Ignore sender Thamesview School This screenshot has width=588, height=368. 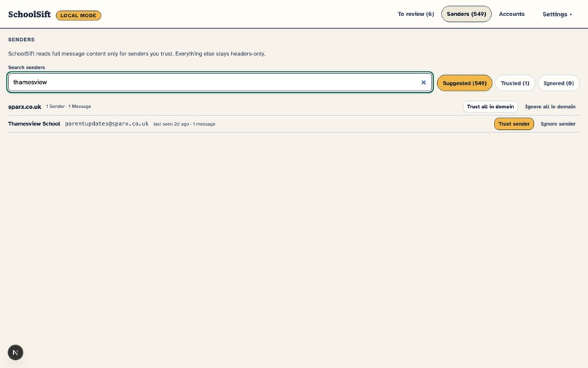point(557,124)
